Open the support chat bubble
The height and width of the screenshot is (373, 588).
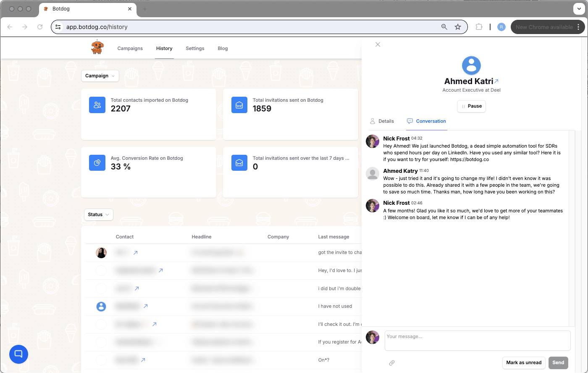click(18, 354)
